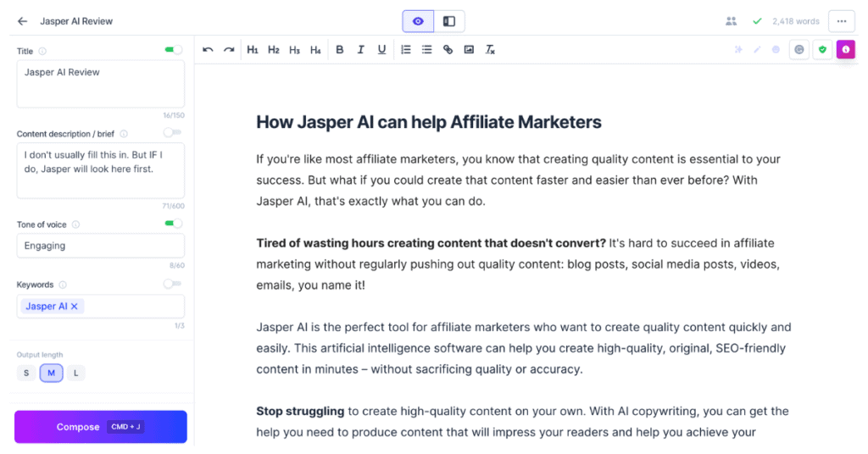Click paragraph starting If you're like most affiliate marketers
Image resolution: width=868 pixels, height=454 pixels.
click(518, 180)
